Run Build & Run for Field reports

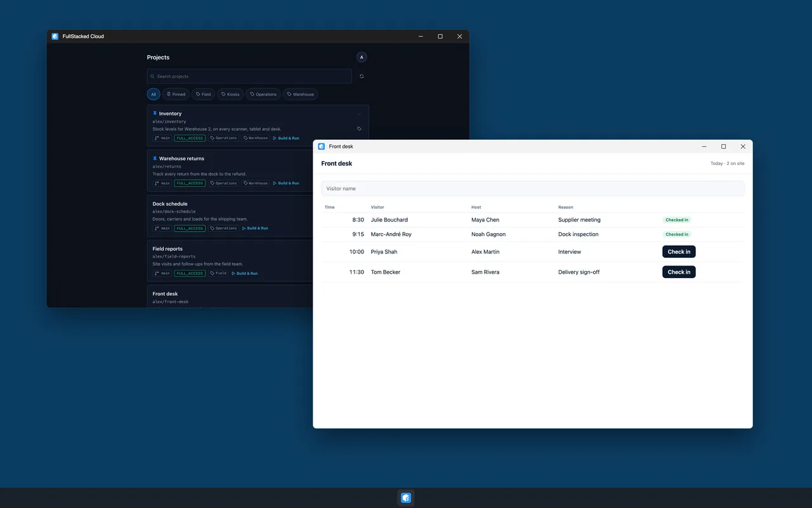tap(245, 273)
